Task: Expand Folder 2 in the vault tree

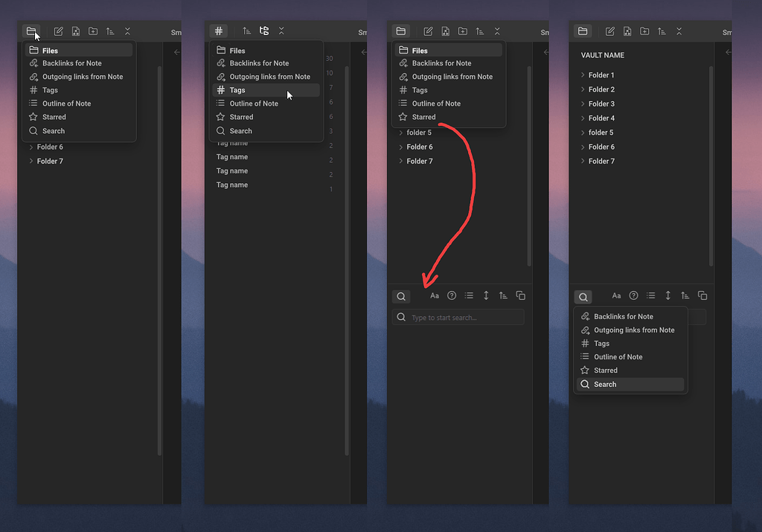Action: click(601, 89)
